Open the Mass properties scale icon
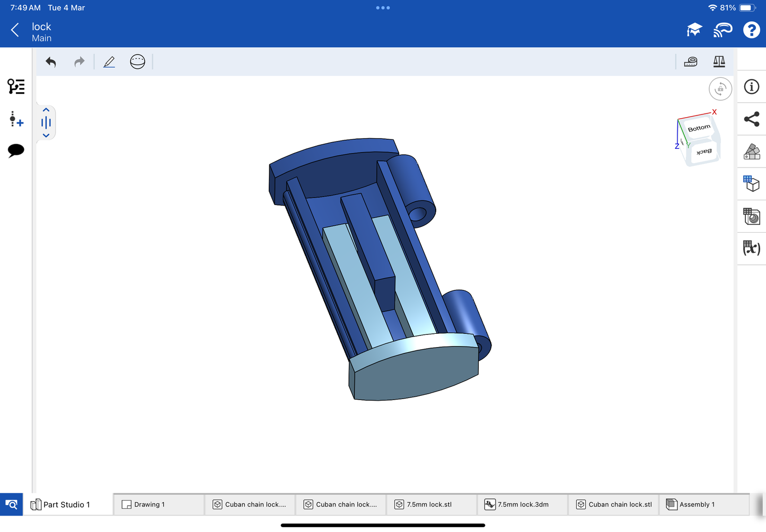 (x=719, y=62)
